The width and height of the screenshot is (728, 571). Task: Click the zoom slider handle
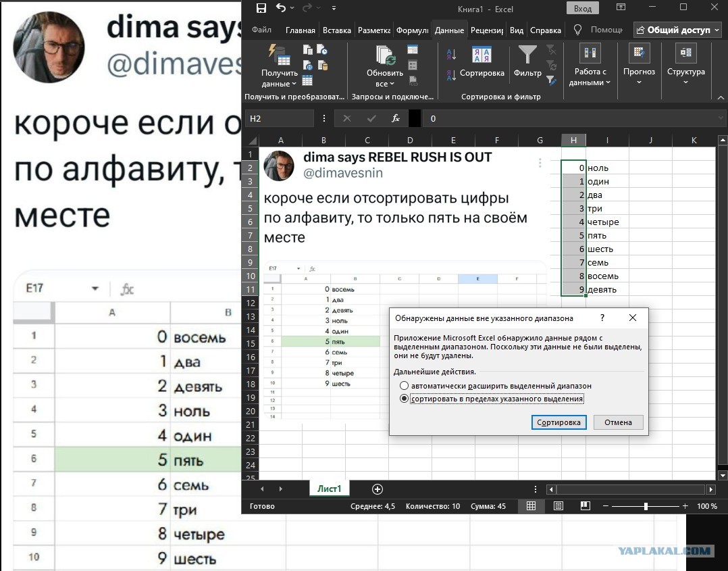pyautogui.click(x=646, y=506)
